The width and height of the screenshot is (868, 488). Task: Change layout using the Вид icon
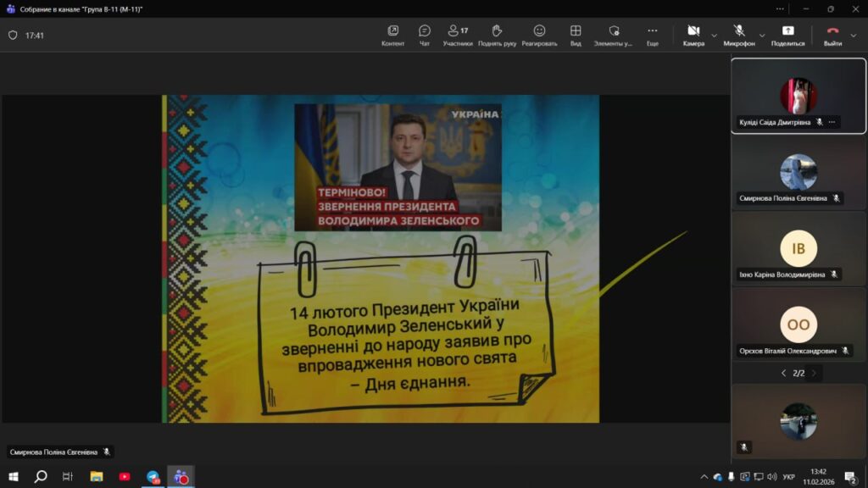576,34
